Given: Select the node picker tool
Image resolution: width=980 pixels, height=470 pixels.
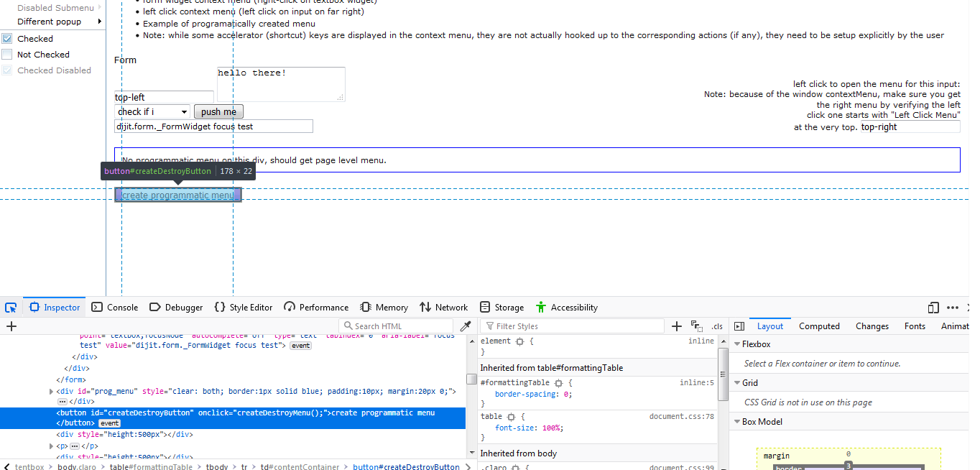Looking at the screenshot, I should [x=11, y=307].
